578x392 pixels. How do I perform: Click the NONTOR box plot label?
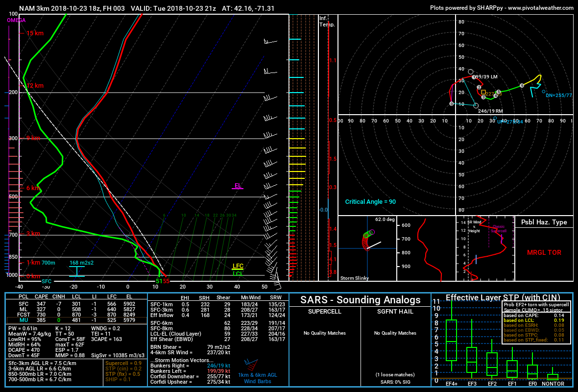(x=553, y=384)
